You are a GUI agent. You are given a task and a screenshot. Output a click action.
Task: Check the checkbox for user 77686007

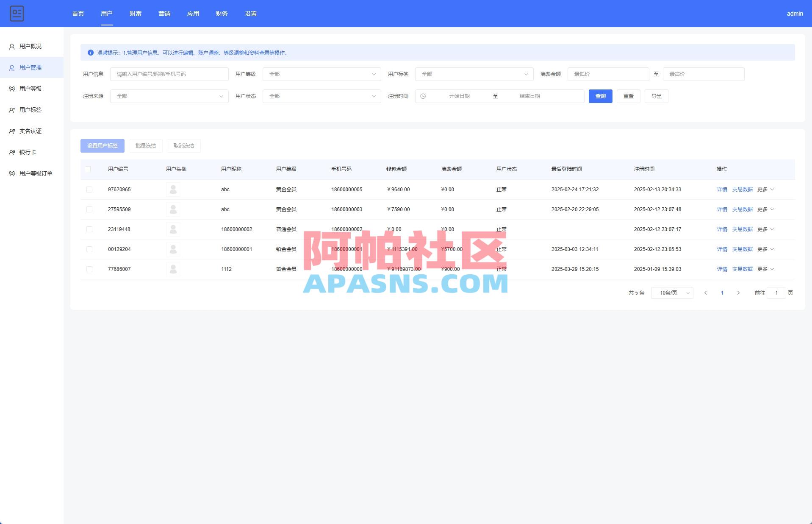pyautogui.click(x=89, y=269)
